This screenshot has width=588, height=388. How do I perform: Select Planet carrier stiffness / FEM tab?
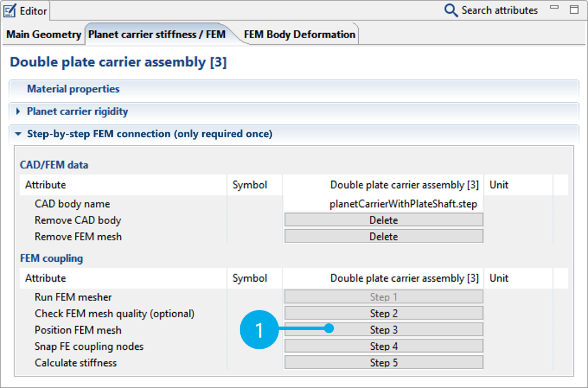pyautogui.click(x=157, y=34)
